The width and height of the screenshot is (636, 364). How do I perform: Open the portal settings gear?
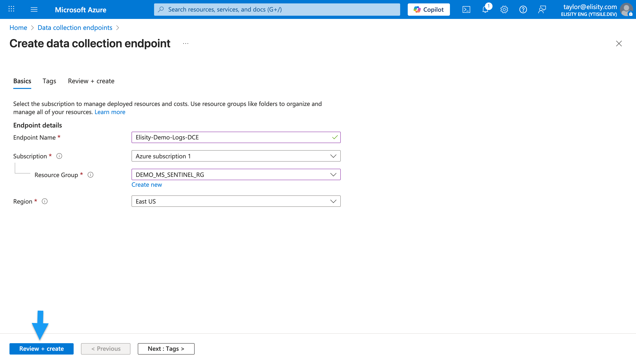(x=504, y=9)
